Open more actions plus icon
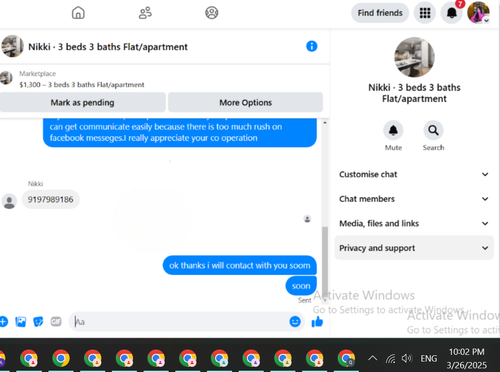Viewport: 500px width, 372px height. click(3, 322)
